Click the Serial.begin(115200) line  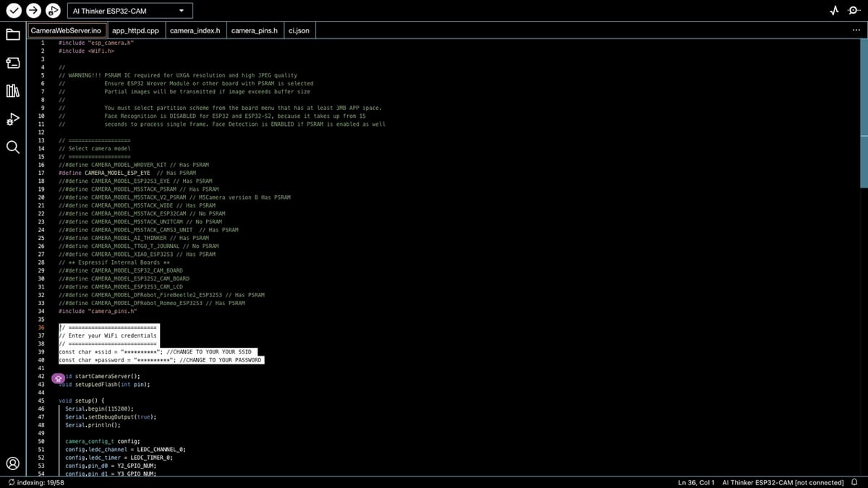coord(99,408)
